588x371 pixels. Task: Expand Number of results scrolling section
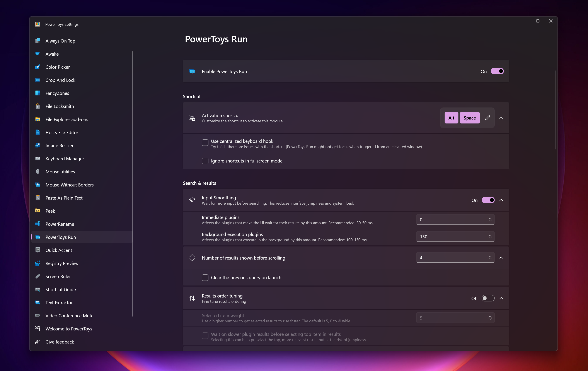pos(502,257)
